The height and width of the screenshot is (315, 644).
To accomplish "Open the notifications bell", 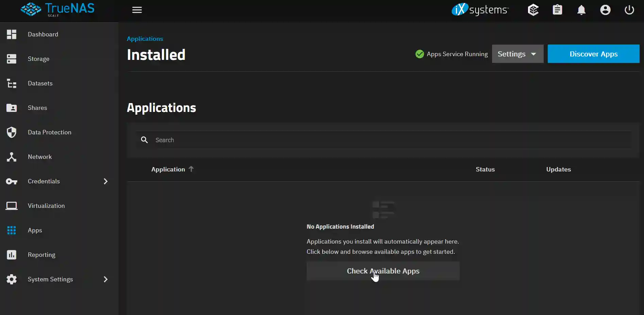I will point(581,10).
